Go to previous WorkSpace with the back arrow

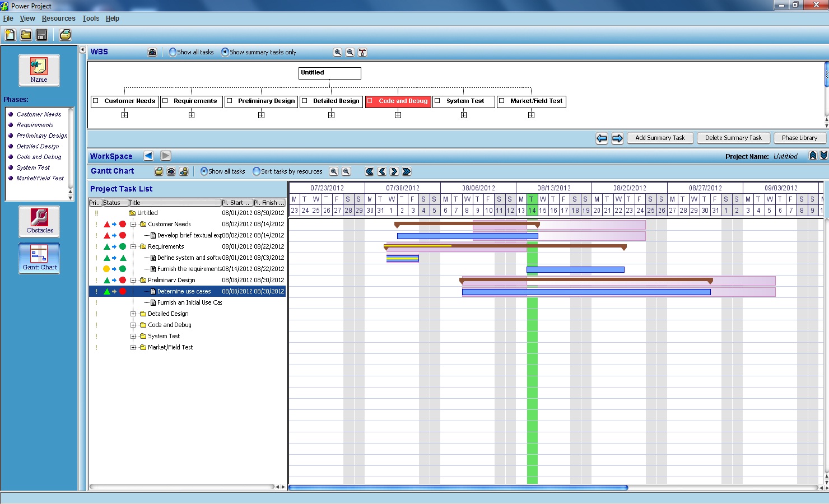(148, 156)
